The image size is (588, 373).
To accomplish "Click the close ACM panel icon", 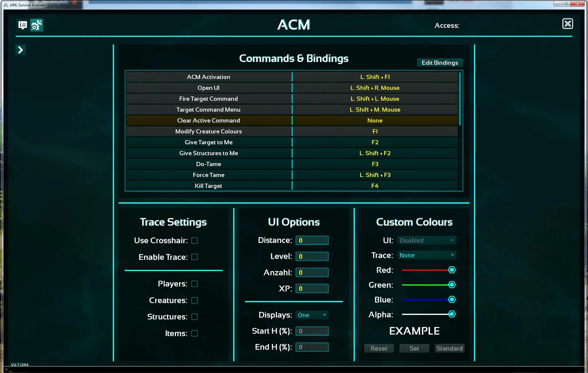I will click(x=567, y=23).
